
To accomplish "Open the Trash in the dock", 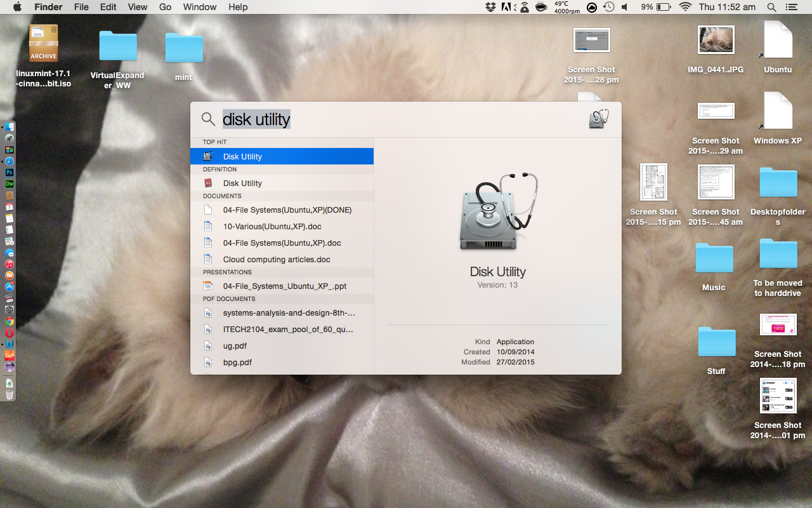I will [10, 394].
